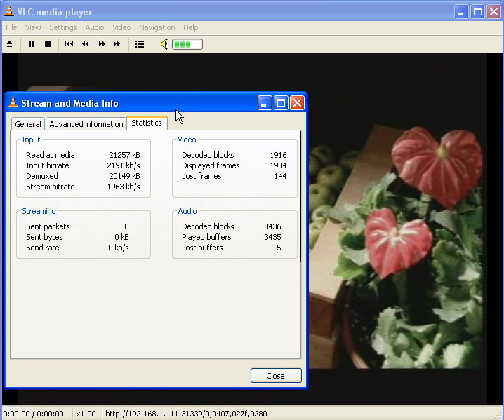Maximize the Stream and Media Info window
The image size is (504, 420).
[x=281, y=103]
